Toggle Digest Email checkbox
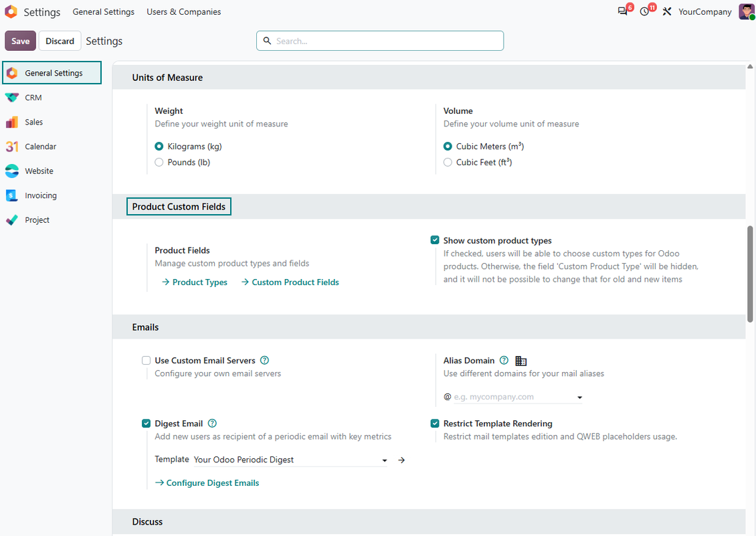The height and width of the screenshot is (536, 756). coord(146,424)
